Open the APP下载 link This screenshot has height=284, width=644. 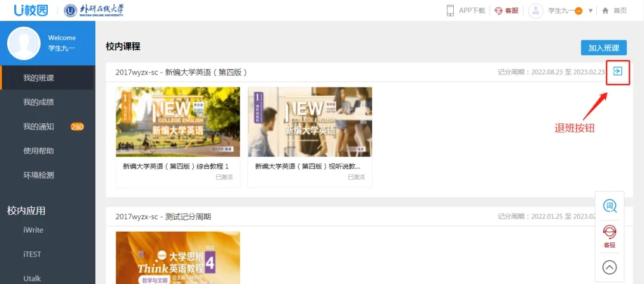(x=472, y=11)
